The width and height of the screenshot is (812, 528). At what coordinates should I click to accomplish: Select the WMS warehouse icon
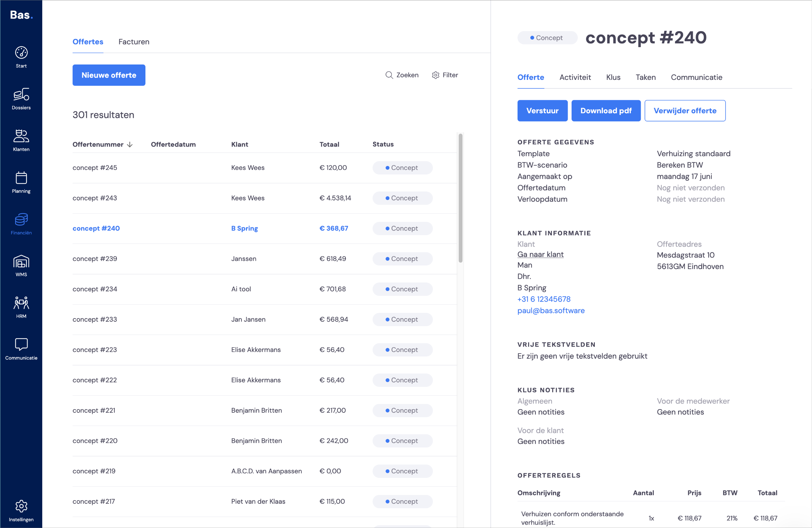pos(21,262)
